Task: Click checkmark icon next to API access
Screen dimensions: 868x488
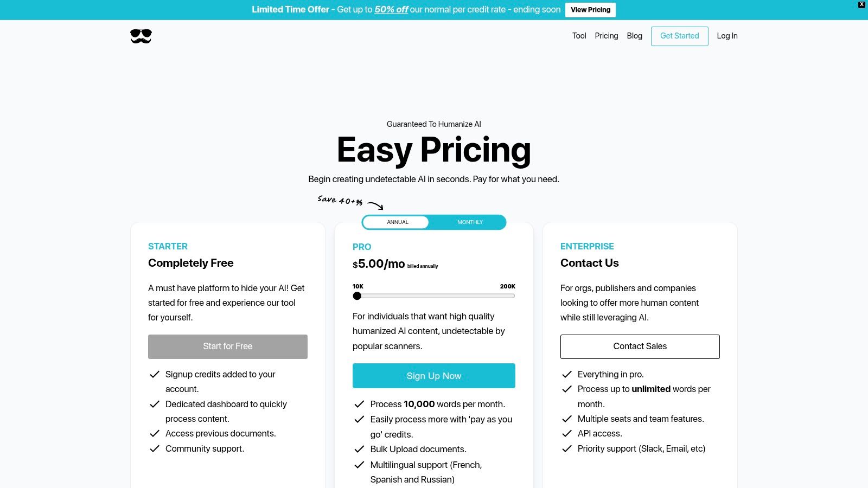Action: coord(567,433)
